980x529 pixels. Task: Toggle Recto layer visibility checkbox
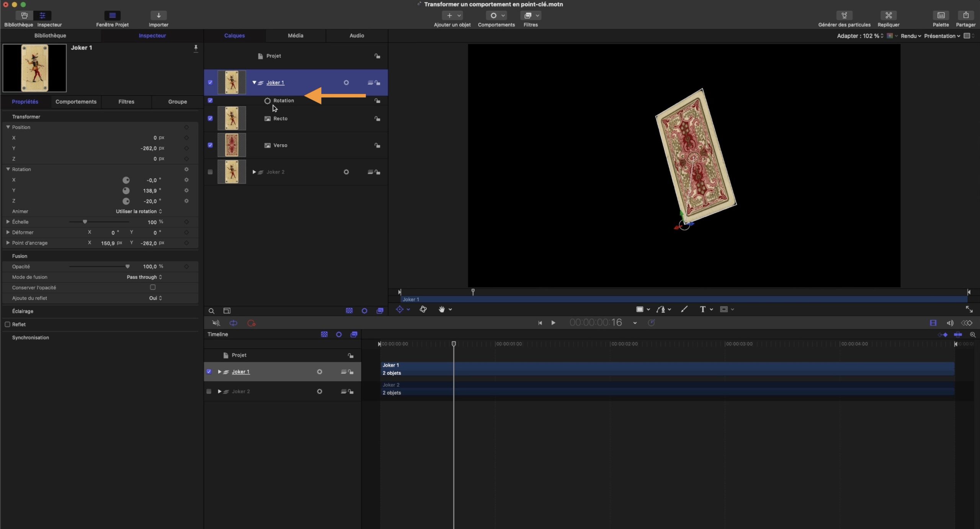210,119
